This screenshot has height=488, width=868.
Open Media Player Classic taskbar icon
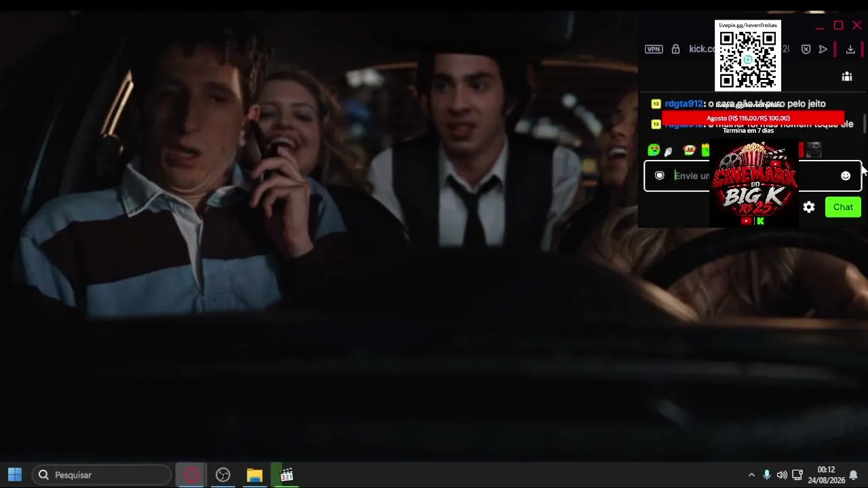(287, 475)
